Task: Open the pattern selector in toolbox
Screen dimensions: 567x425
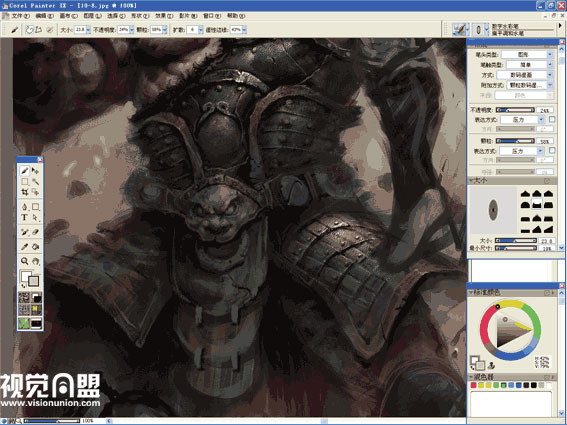Action: tap(24, 310)
